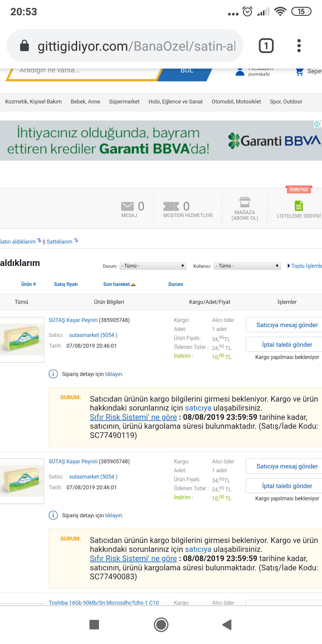Tap the ad info icon
Viewport: 322px width, 644px height.
coord(317,124)
